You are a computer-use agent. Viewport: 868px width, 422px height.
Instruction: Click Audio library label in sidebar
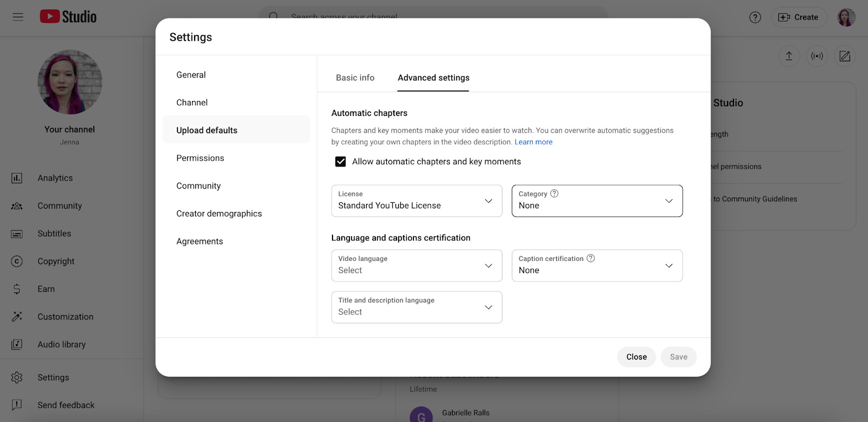click(61, 344)
